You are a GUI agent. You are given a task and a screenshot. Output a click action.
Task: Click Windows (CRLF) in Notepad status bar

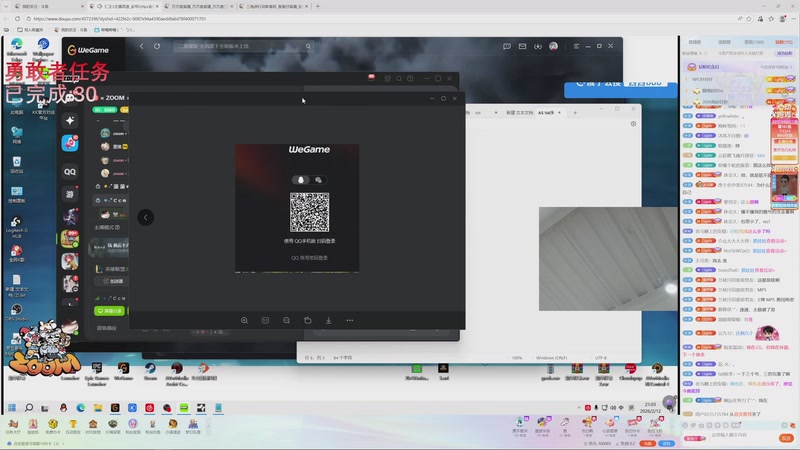tap(552, 358)
